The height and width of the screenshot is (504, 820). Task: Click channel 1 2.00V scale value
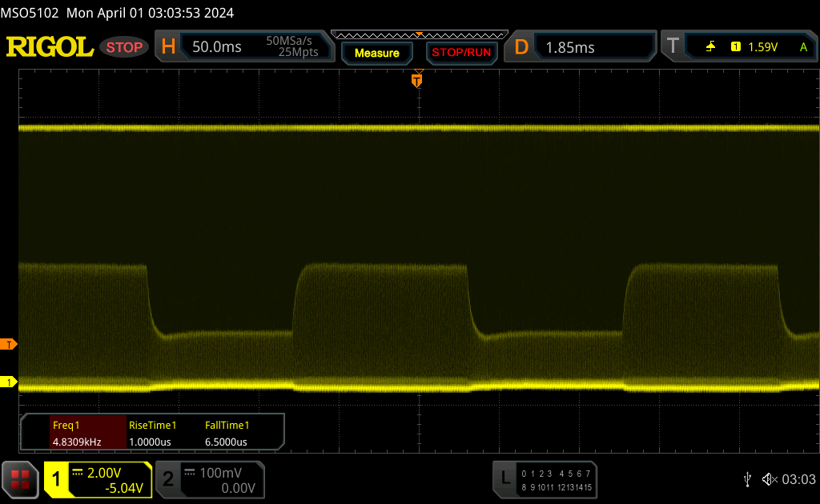point(104,473)
